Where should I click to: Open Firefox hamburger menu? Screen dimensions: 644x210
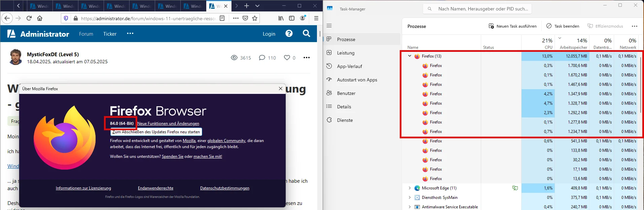(x=316, y=19)
